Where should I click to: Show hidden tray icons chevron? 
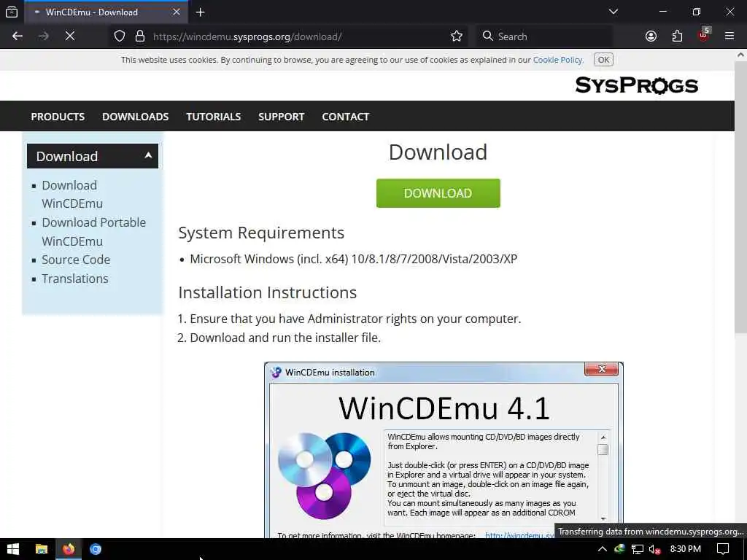602,549
